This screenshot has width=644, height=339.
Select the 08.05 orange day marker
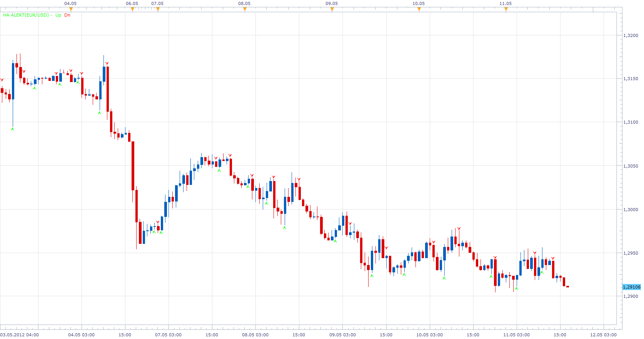click(245, 10)
